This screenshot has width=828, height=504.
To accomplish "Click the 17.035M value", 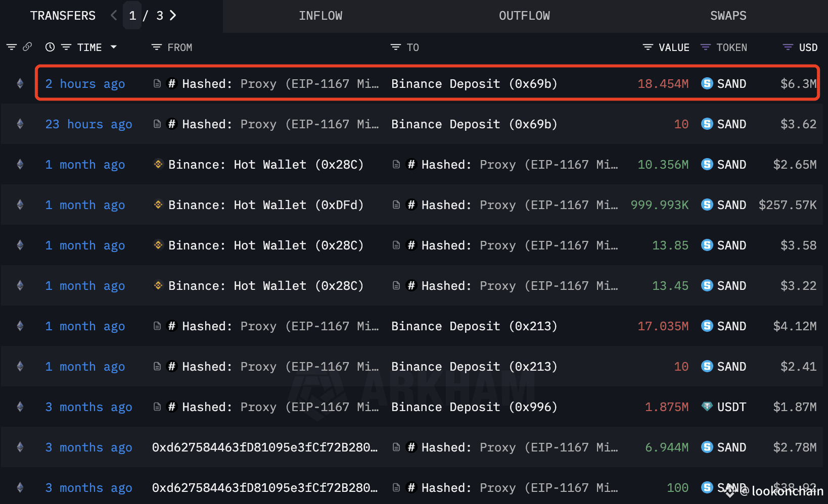I will tap(663, 326).
